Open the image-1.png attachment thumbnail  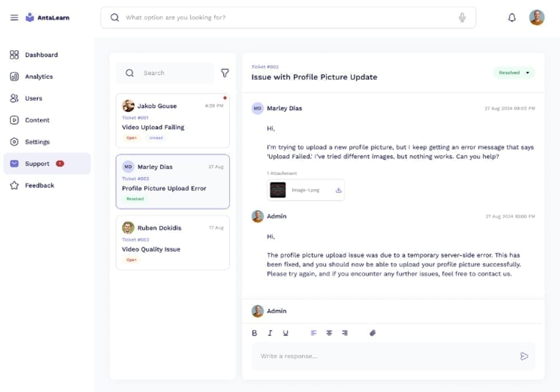point(278,190)
